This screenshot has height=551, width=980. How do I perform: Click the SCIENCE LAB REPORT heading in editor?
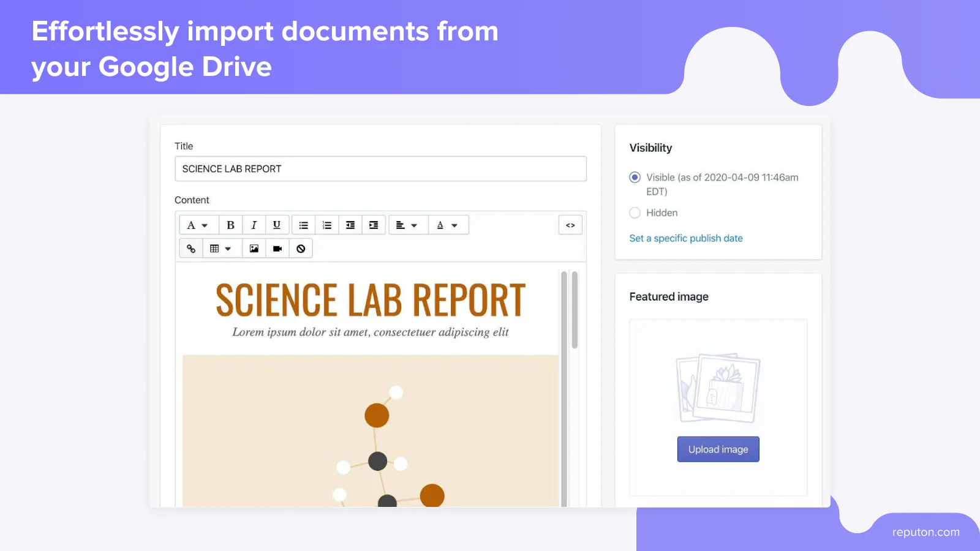(371, 301)
